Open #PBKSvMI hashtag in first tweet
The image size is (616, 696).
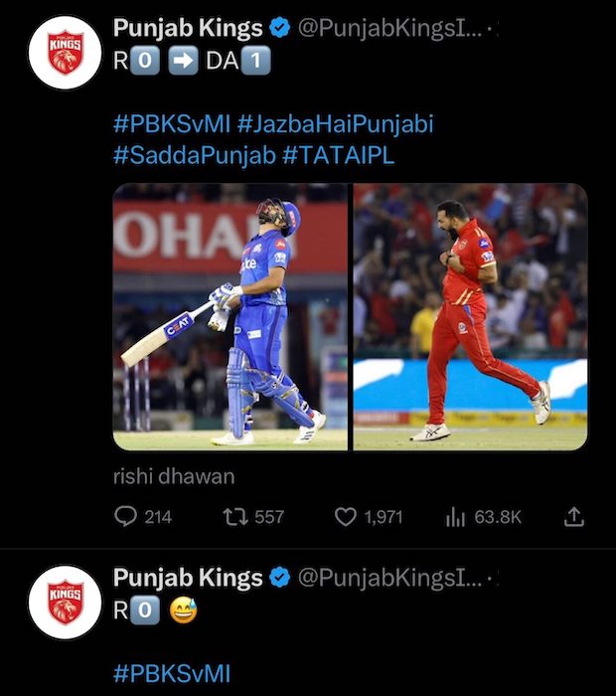coord(172,126)
